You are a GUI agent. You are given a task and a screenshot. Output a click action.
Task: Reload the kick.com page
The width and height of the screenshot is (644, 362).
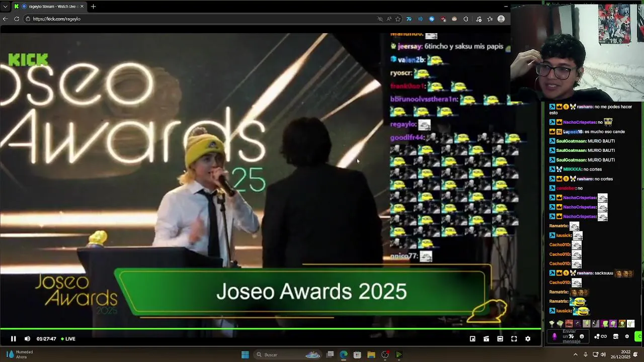[x=17, y=19]
